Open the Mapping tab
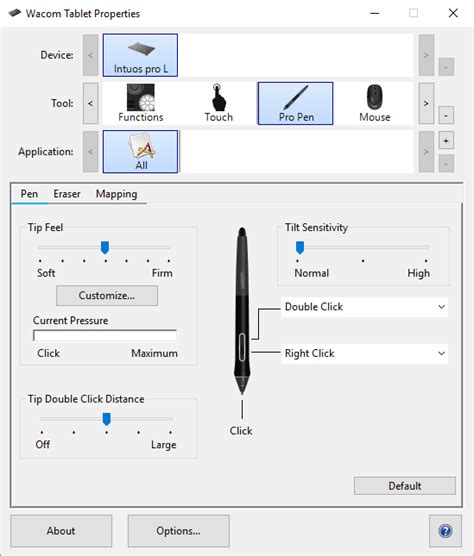Image resolution: width=474 pixels, height=556 pixels. coord(116,194)
